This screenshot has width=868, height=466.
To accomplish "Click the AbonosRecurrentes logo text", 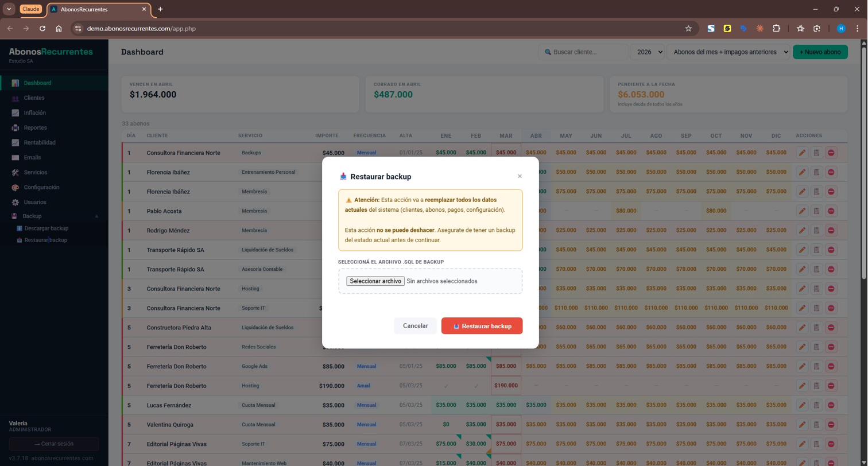I will (x=51, y=52).
